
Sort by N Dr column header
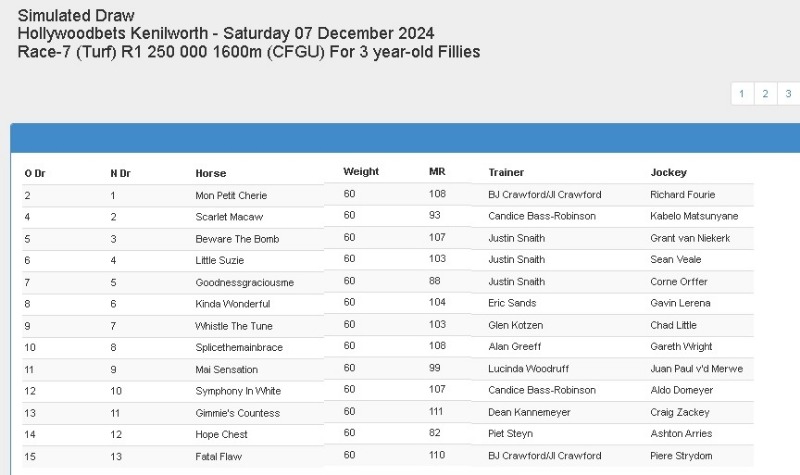pyautogui.click(x=120, y=173)
